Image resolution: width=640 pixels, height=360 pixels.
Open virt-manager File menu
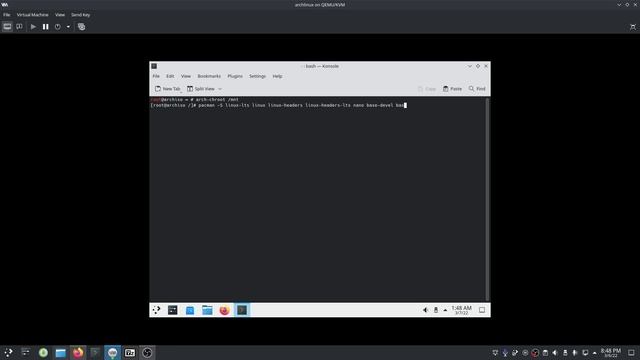click(7, 15)
